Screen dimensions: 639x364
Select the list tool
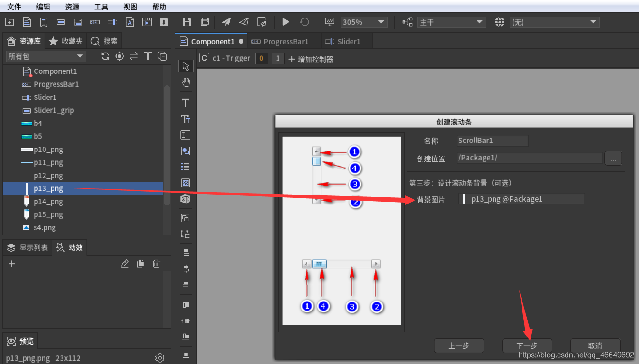point(186,167)
